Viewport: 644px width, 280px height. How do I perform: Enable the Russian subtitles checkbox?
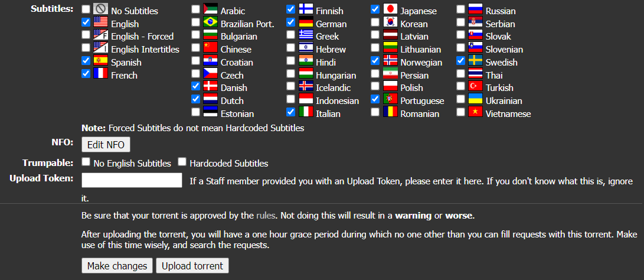tap(461, 9)
